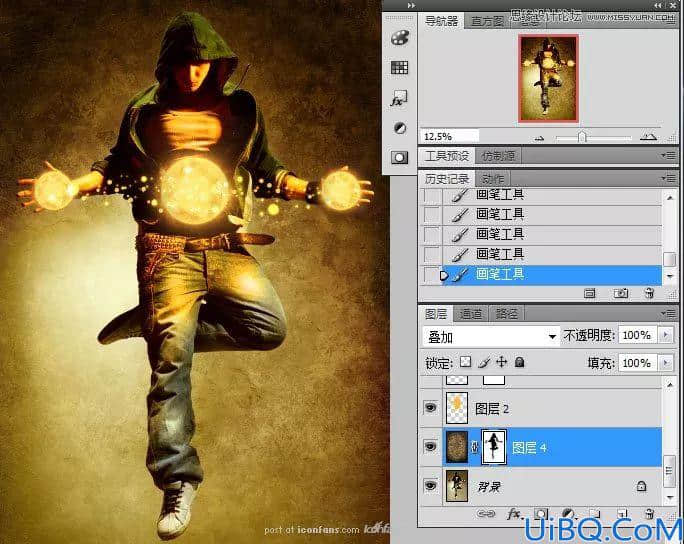Open the History panel options menu
684x544 pixels.
coord(668,178)
